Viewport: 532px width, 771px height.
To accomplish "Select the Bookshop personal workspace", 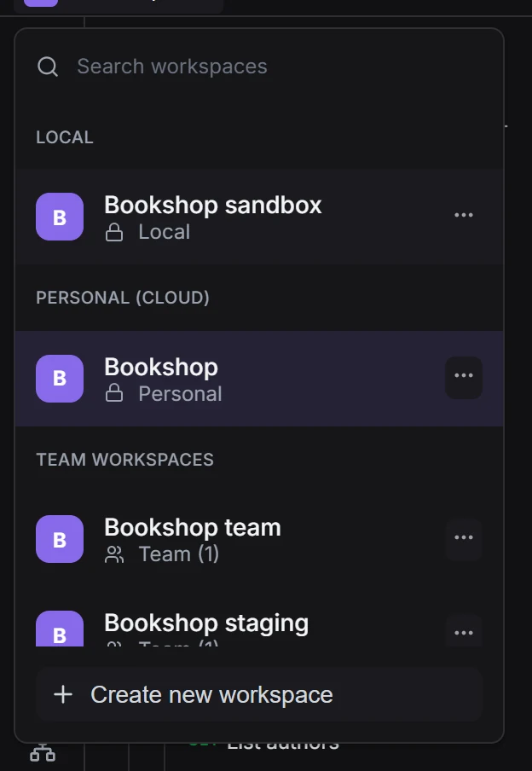I will pos(259,379).
